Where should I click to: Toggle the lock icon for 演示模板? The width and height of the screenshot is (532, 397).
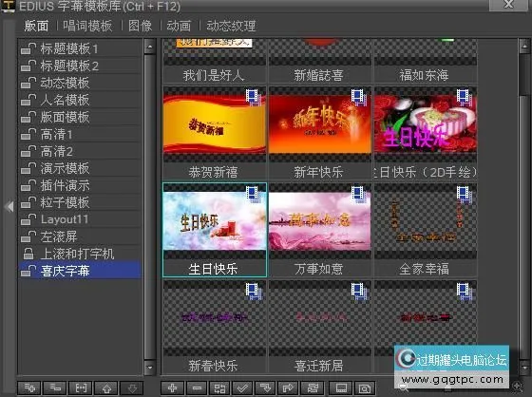click(28, 168)
